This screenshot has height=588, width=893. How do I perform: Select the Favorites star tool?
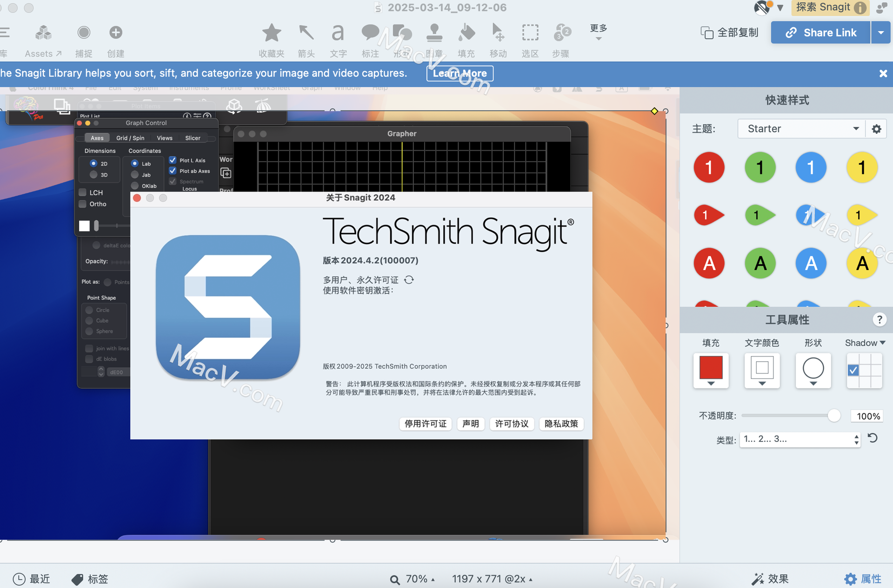click(272, 33)
